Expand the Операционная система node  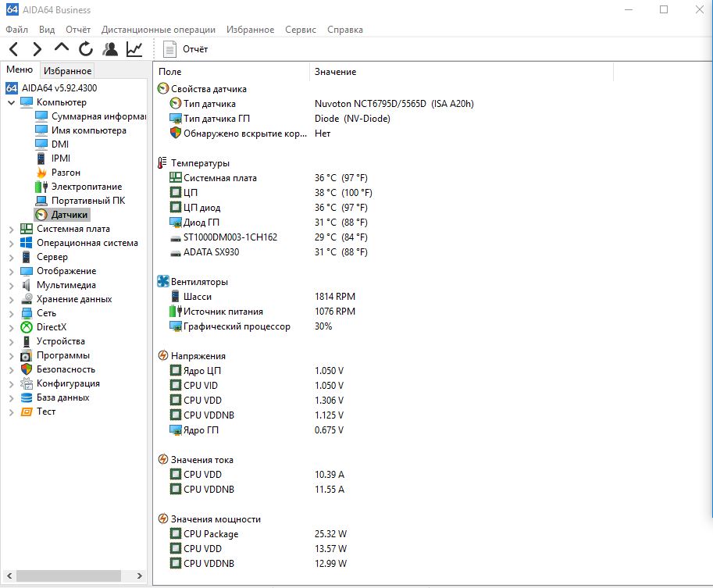12,244
